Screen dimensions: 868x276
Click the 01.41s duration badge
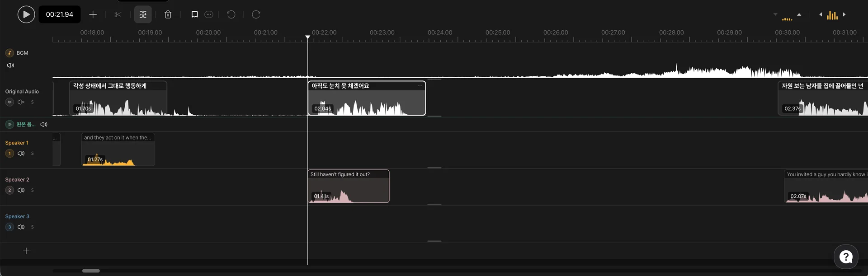[321, 196]
